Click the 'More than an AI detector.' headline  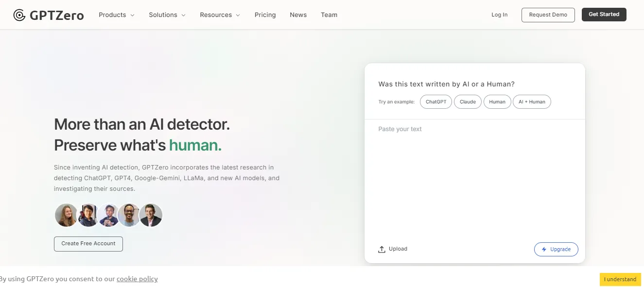point(142,124)
